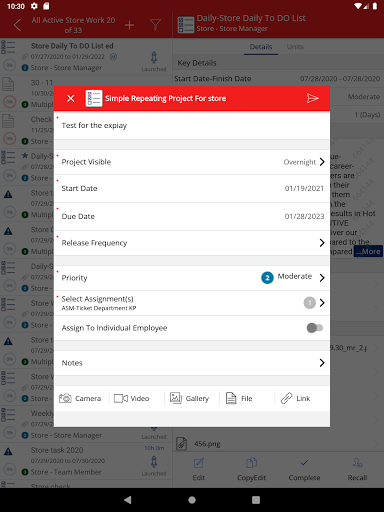
Task: Edit the 'Test for the expiay' title field
Action: coord(192,126)
